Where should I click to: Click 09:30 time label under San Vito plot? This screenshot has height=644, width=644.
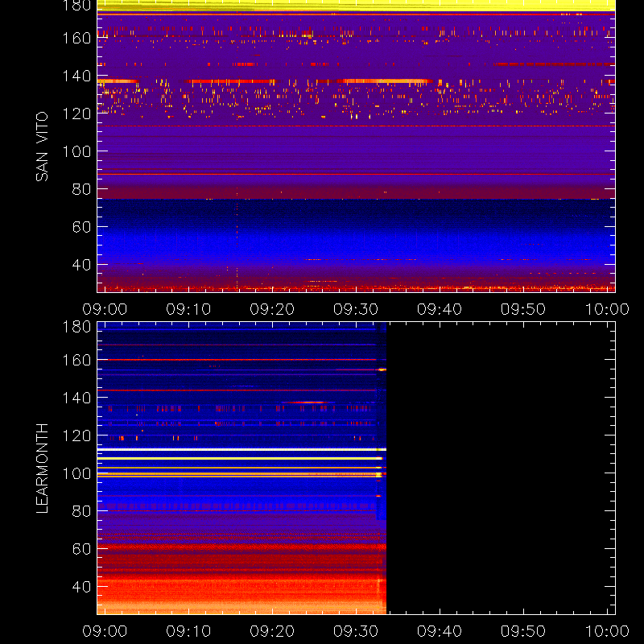[x=356, y=309]
